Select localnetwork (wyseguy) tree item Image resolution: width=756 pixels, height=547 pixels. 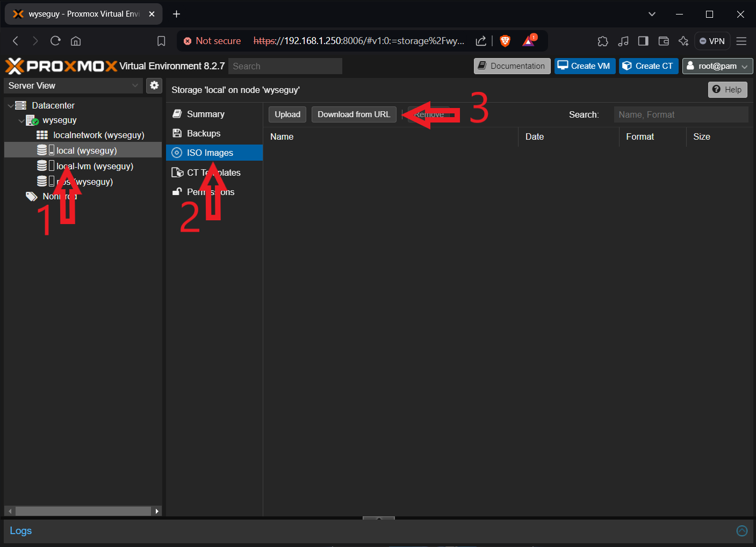(x=99, y=135)
